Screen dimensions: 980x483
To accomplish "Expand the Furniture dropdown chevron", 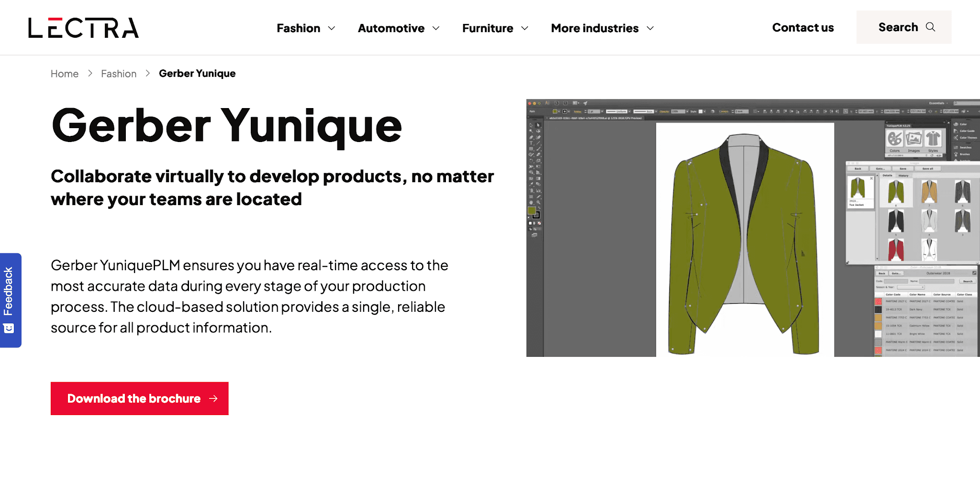I will [524, 28].
